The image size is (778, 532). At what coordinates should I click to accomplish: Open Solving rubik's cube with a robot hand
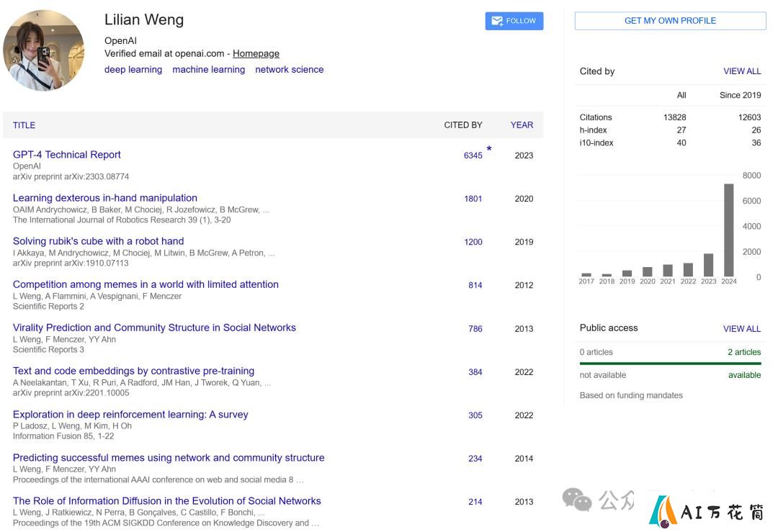[x=98, y=241]
